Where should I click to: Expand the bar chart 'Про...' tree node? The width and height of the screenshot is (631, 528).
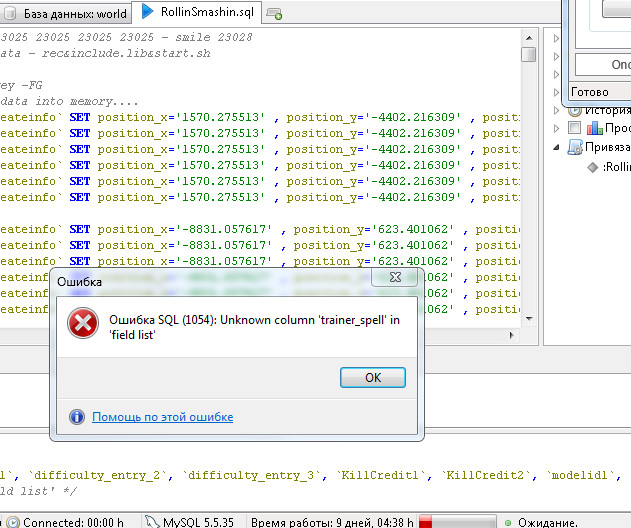pyautogui.click(x=557, y=128)
